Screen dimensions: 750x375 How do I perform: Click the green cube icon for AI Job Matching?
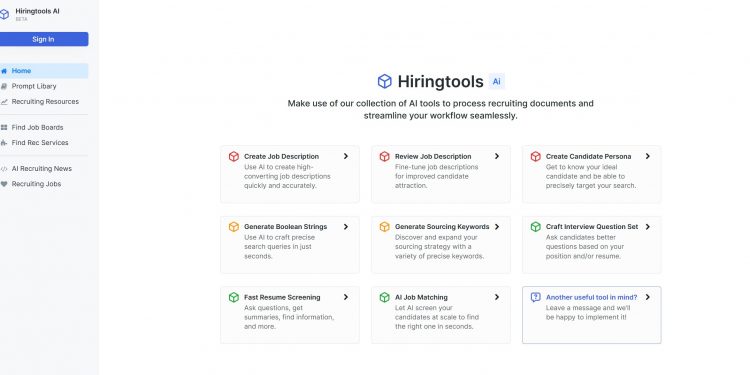pyautogui.click(x=385, y=297)
